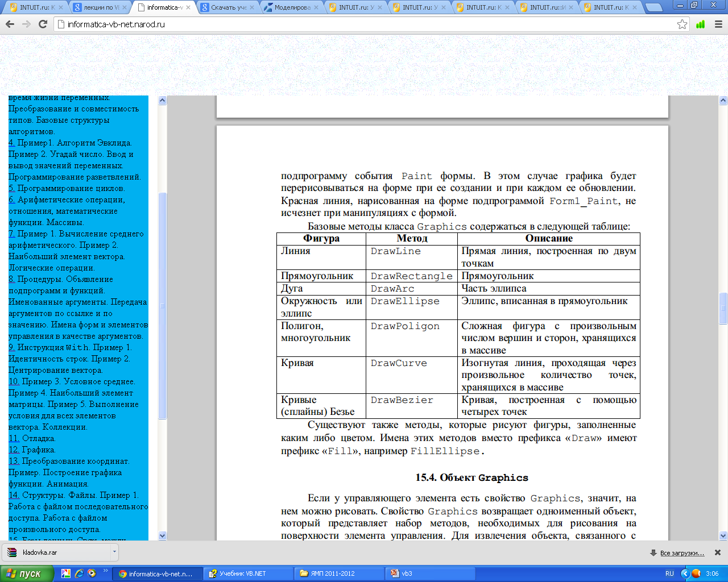Launch Internet Explorer from quick launch

click(x=79, y=573)
